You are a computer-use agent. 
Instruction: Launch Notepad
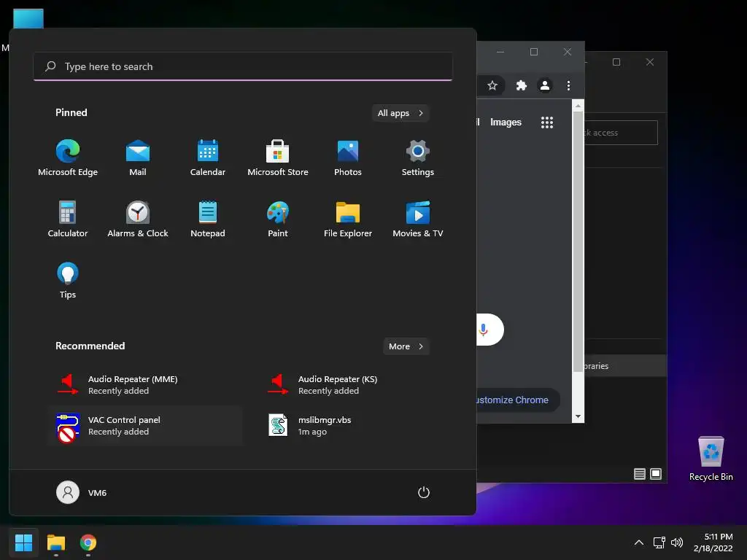click(x=208, y=219)
